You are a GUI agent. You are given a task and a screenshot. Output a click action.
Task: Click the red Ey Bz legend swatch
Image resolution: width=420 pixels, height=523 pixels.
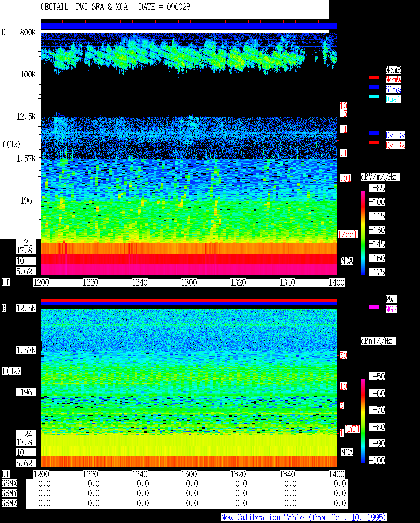click(x=374, y=143)
